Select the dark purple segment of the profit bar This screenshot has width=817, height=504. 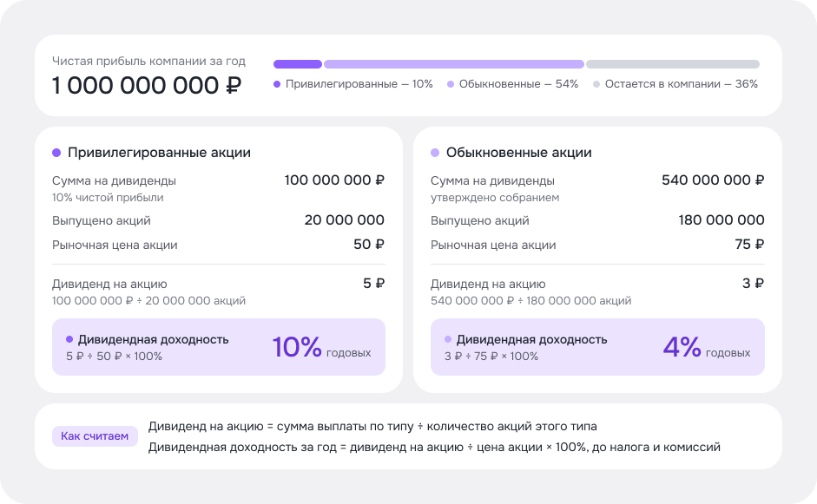(298, 64)
